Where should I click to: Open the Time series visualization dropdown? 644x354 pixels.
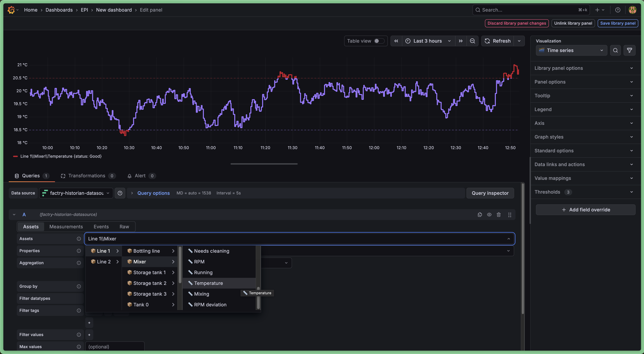coord(571,50)
